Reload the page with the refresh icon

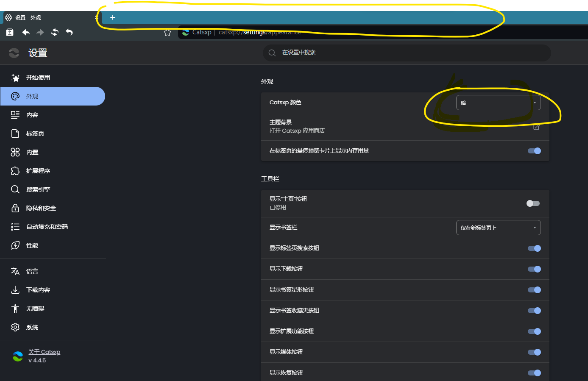coord(55,32)
